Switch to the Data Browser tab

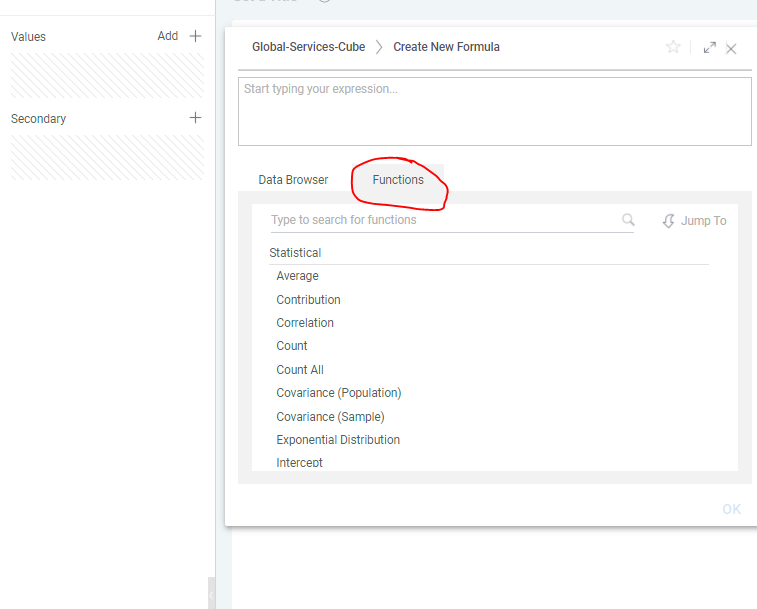293,180
